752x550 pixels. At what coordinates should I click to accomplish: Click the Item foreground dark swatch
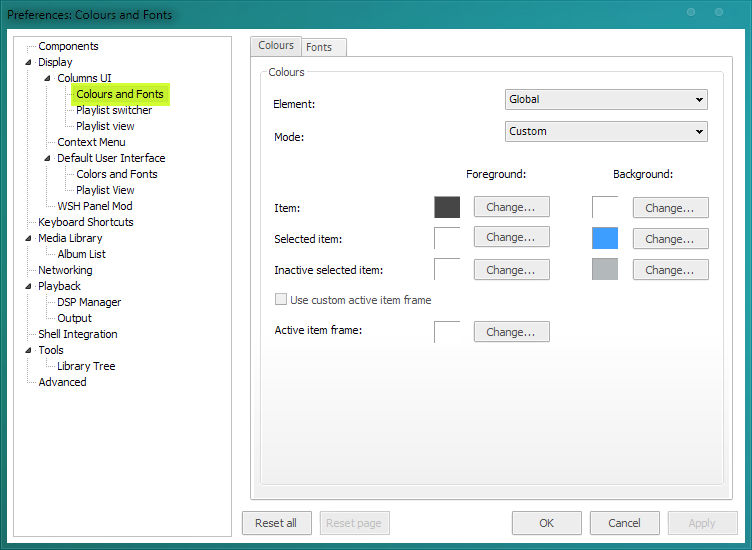click(x=447, y=207)
